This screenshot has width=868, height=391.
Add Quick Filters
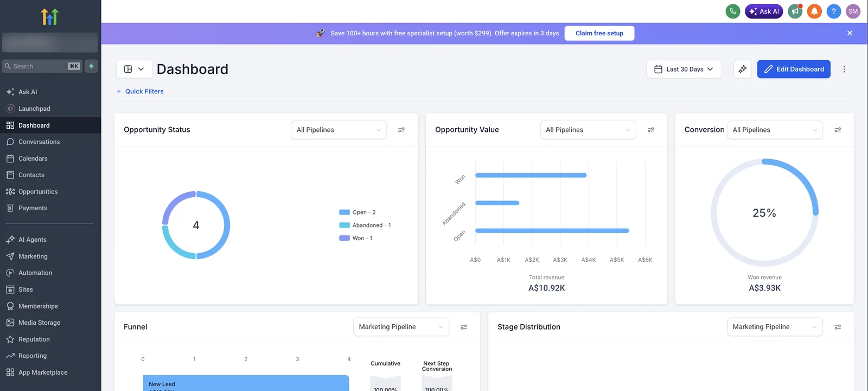pyautogui.click(x=140, y=91)
